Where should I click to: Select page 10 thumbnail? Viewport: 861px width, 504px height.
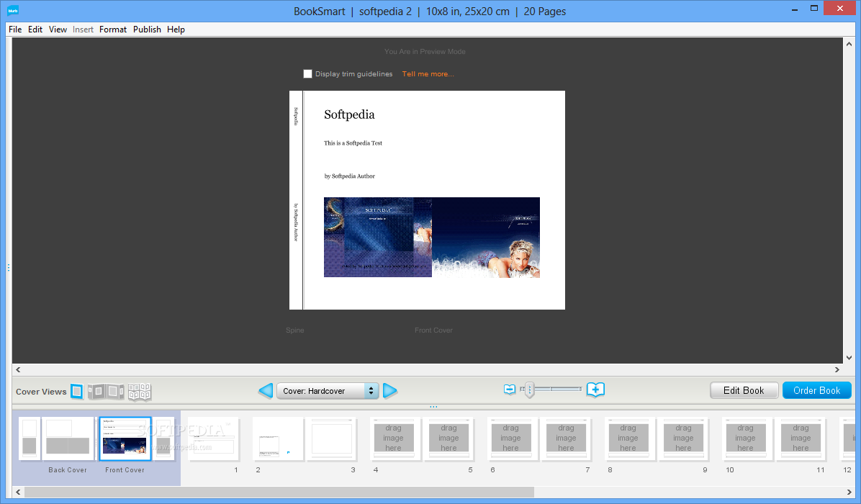point(746,438)
